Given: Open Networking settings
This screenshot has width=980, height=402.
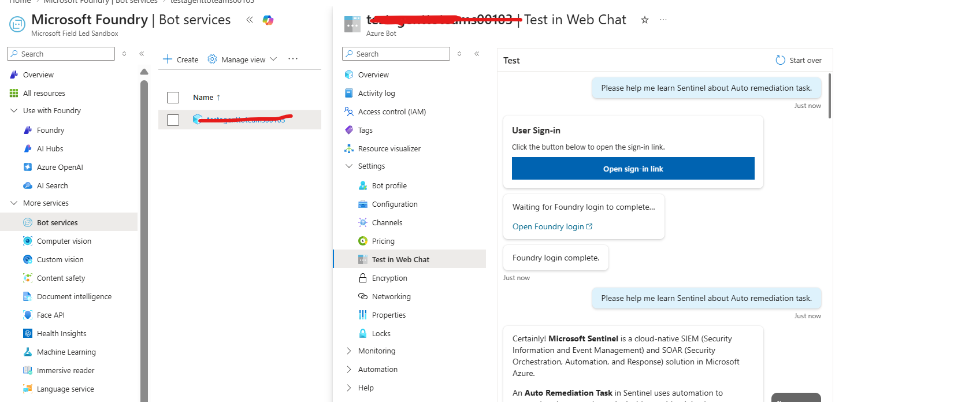Looking at the screenshot, I should tap(391, 296).
